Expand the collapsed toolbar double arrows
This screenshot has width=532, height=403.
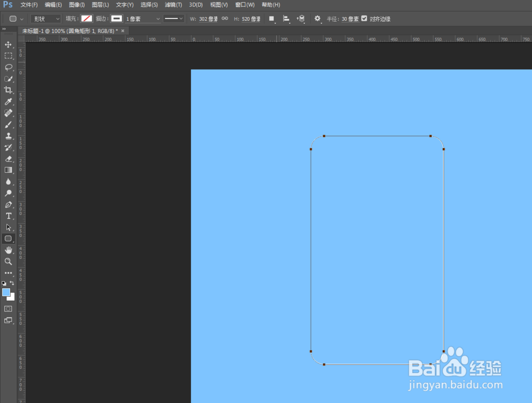tap(4, 29)
